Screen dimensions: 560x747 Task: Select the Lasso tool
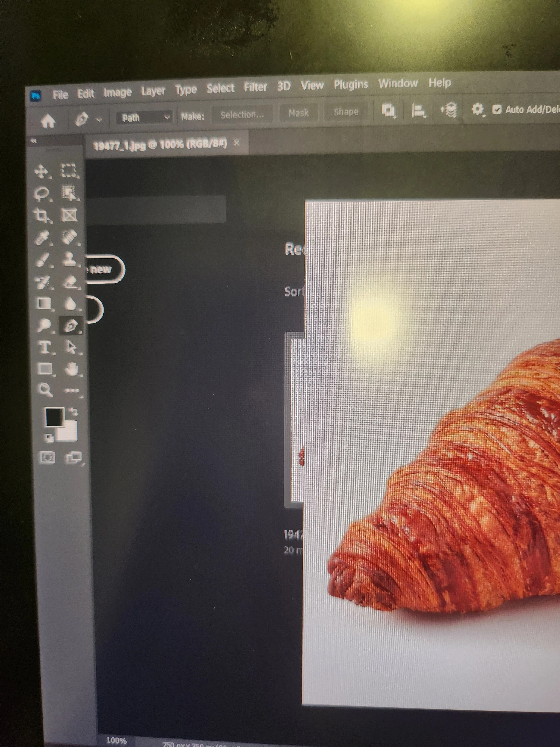pos(41,193)
